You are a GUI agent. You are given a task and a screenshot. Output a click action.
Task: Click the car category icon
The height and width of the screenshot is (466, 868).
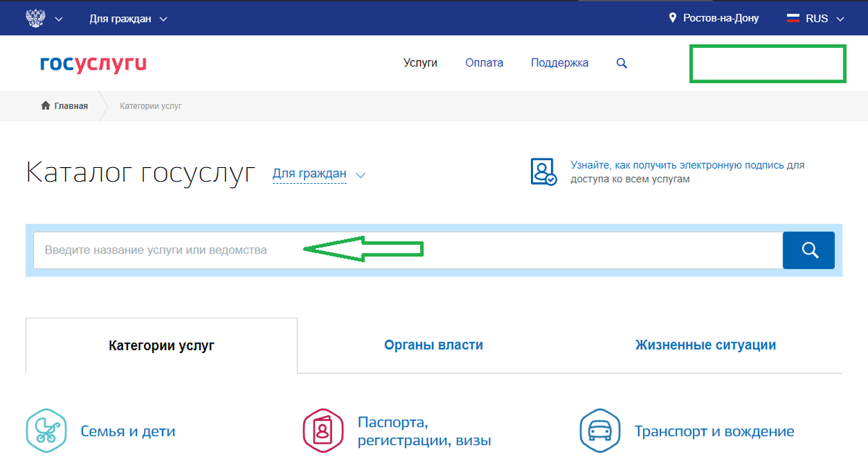tap(600, 431)
